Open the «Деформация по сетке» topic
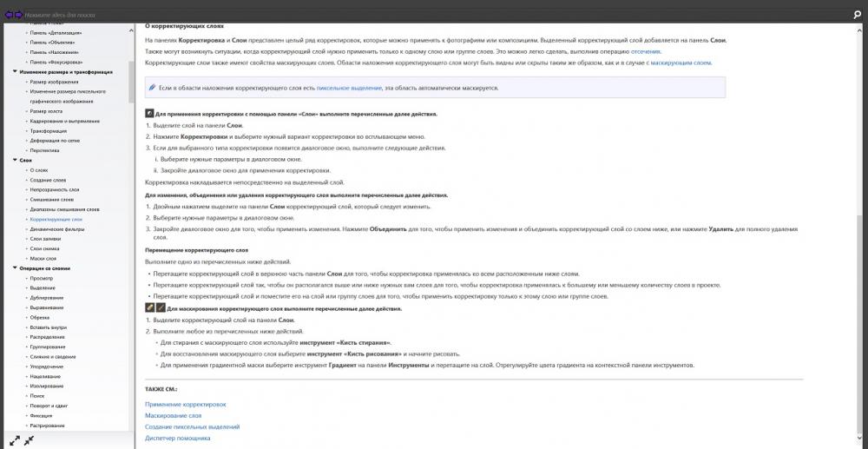The height and width of the screenshot is (449, 868). [x=55, y=141]
